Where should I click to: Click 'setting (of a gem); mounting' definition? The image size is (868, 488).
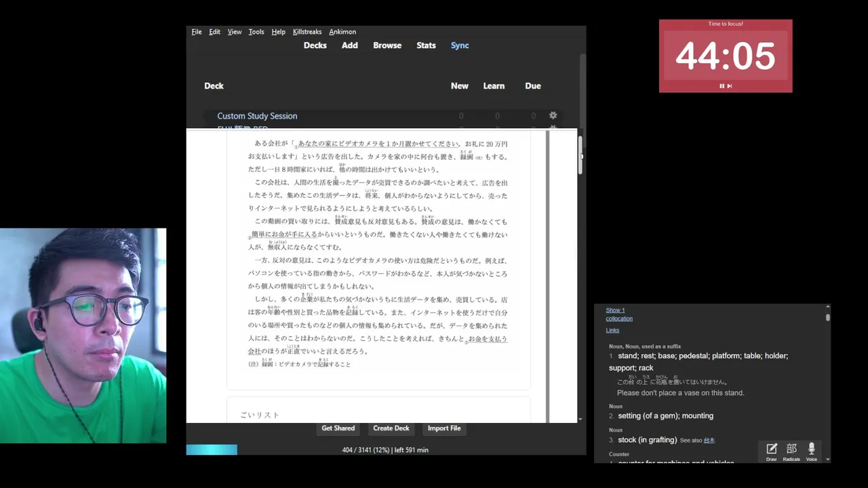665,416
